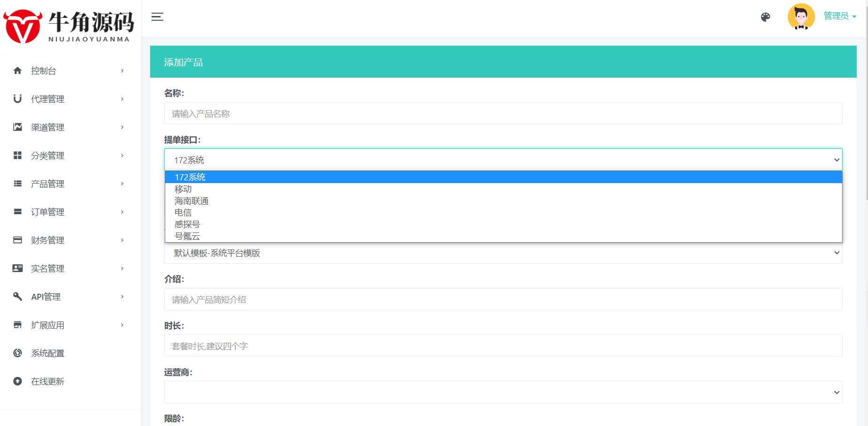Close the 提单接口 select box showing 172系统
This screenshot has height=426, width=868.
pyautogui.click(x=503, y=160)
